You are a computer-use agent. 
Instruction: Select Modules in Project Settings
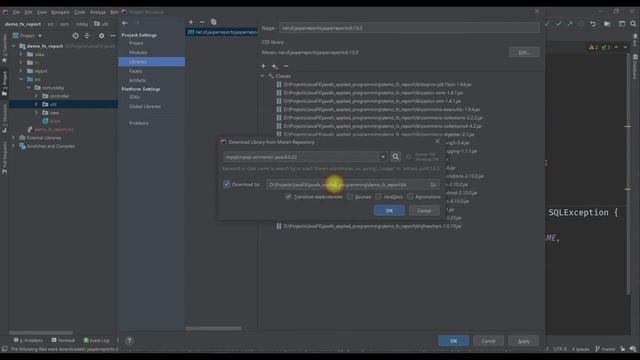[138, 52]
